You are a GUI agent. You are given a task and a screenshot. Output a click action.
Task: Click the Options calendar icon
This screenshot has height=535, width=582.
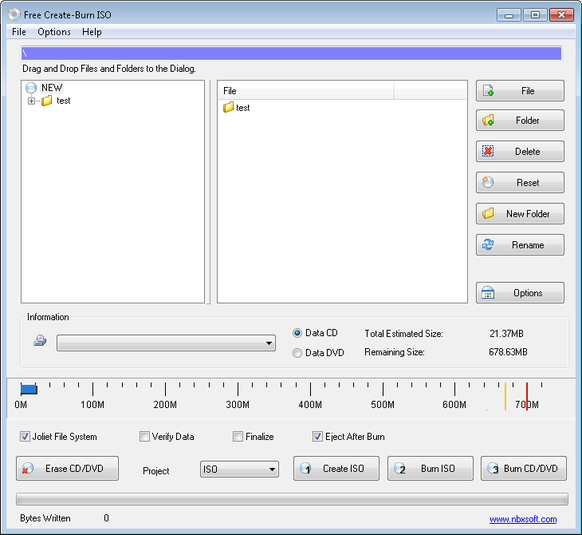pyautogui.click(x=488, y=293)
